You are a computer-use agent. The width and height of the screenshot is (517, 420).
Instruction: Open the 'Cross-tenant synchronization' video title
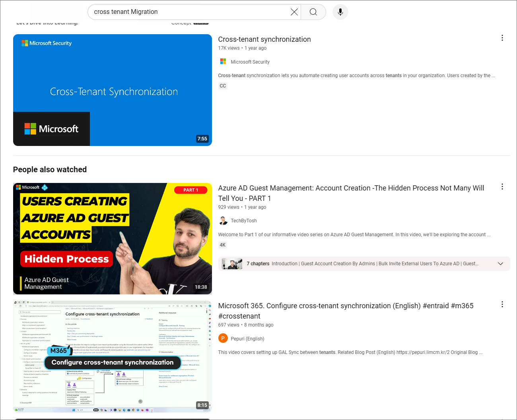tap(264, 39)
